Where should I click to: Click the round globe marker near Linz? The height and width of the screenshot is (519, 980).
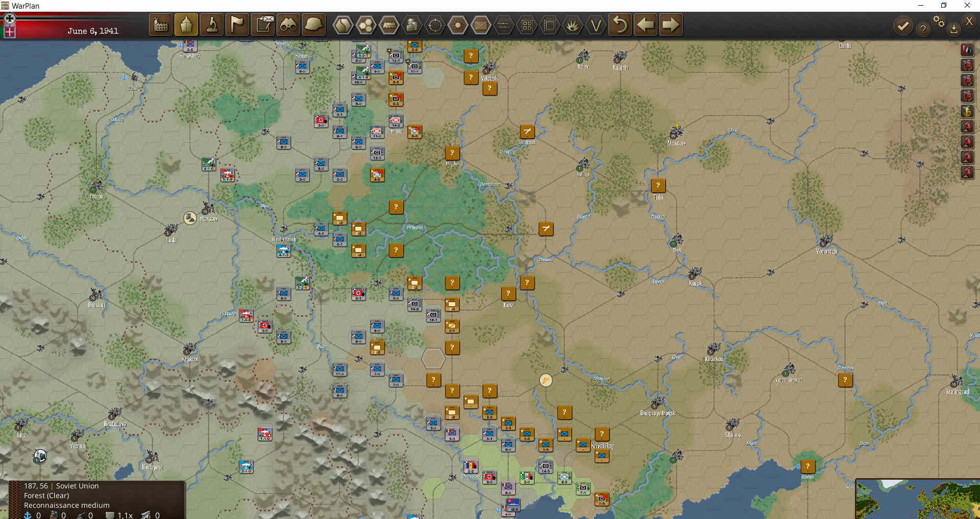[40, 455]
